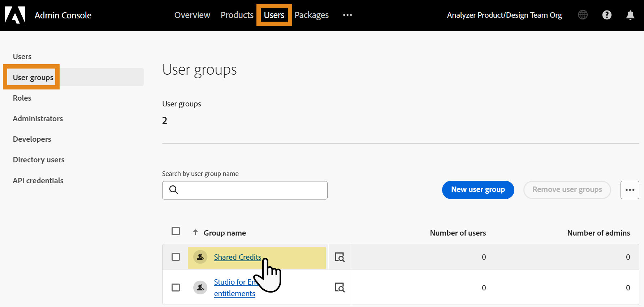Image resolution: width=644 pixels, height=307 pixels.
Task: Go to Products tab
Action: pos(237,15)
